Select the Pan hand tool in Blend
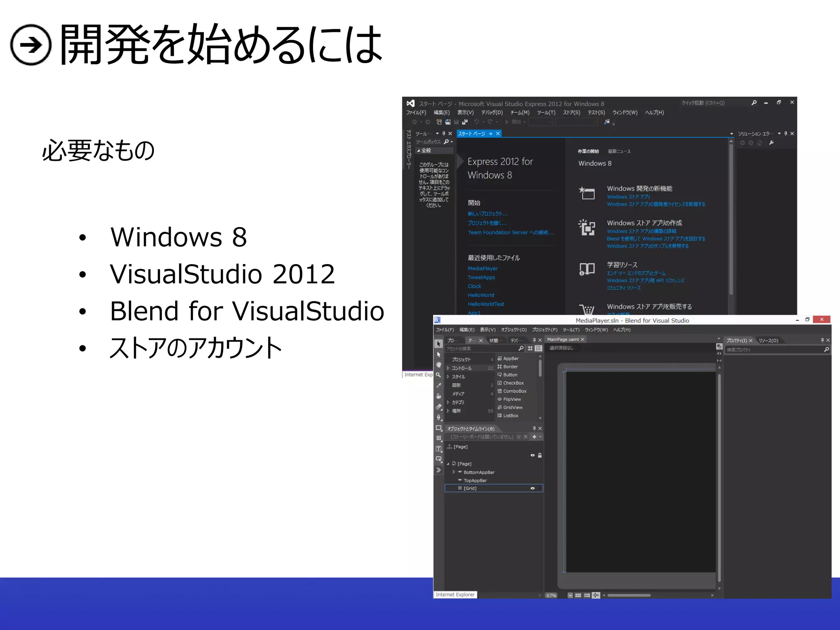This screenshot has height=630, width=840. (x=438, y=365)
